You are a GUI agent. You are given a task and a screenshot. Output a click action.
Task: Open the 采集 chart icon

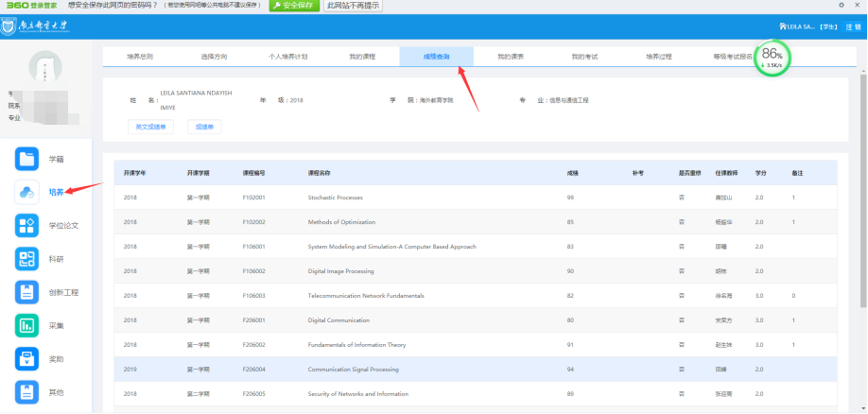pos(26,325)
